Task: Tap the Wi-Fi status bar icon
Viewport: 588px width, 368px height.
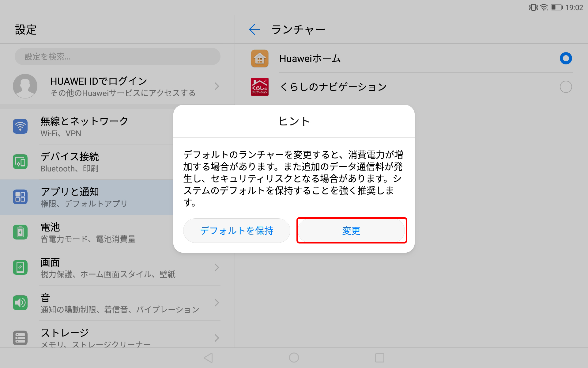Action: click(x=544, y=7)
